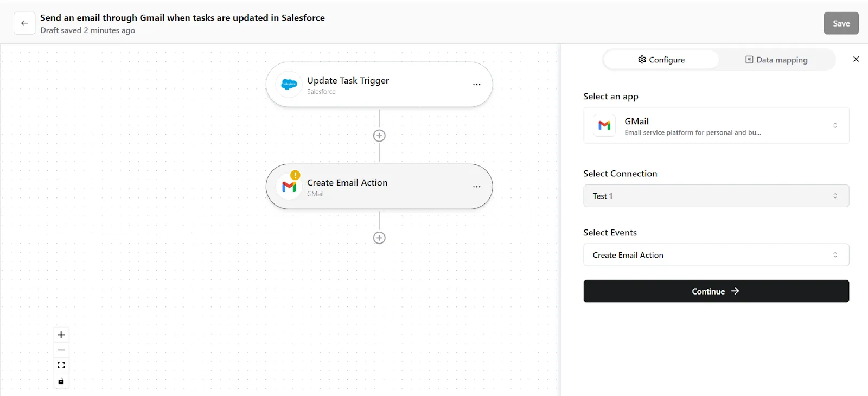Add a step between trigger and Gmail action

click(379, 136)
